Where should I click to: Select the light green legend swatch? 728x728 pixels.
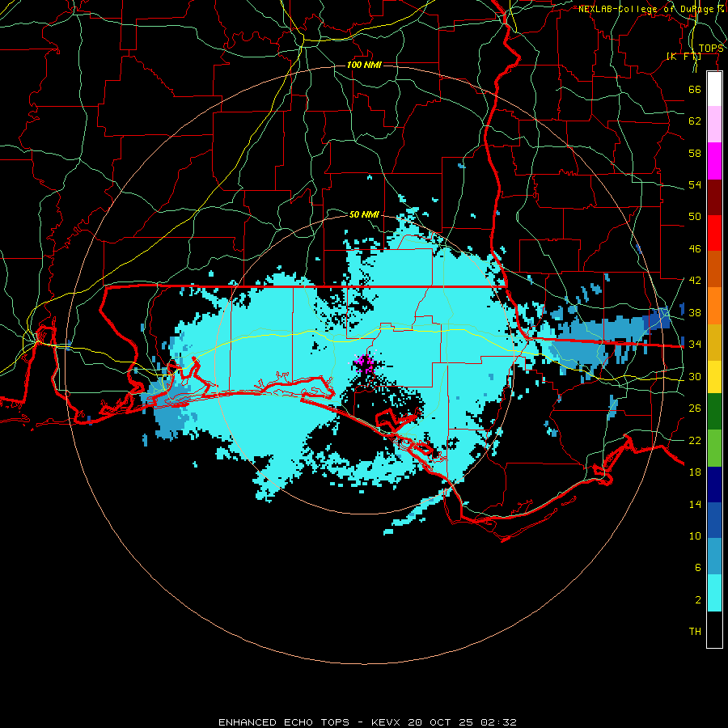(714, 448)
